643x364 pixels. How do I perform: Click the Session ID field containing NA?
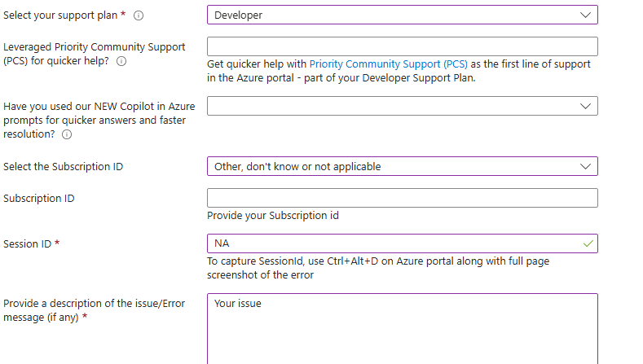403,243
